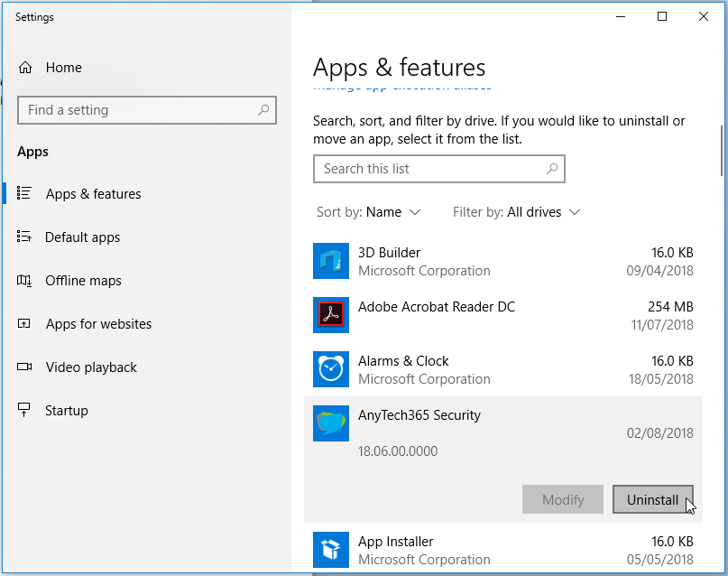This screenshot has height=576, width=728.
Task: Click the Video playback camera icon
Action: point(24,367)
